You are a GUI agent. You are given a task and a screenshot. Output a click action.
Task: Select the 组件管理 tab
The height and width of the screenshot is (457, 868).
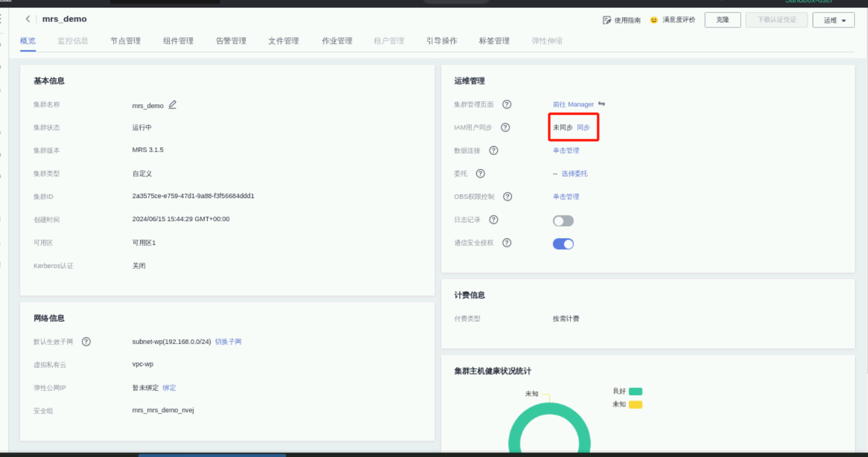click(178, 41)
